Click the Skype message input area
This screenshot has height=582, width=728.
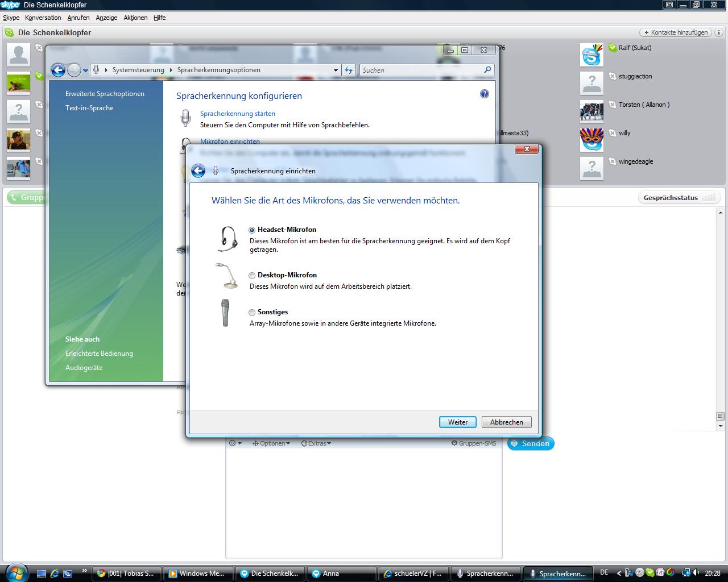point(364,503)
